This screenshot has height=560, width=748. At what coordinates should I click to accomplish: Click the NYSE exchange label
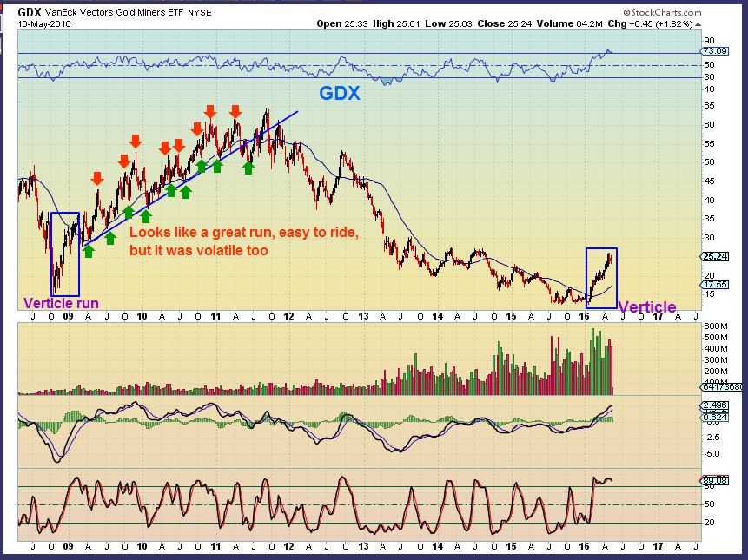pos(200,13)
